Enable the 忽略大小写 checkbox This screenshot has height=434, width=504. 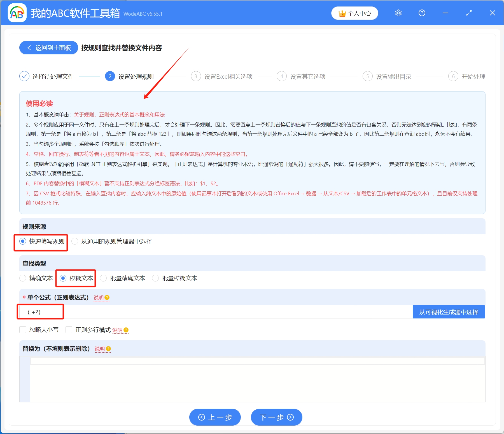tap(23, 330)
